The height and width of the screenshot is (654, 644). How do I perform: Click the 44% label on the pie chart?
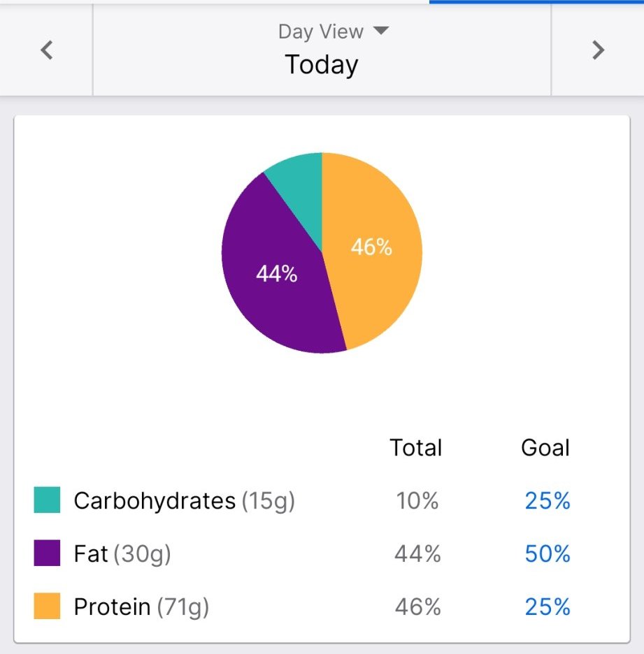[x=277, y=275]
